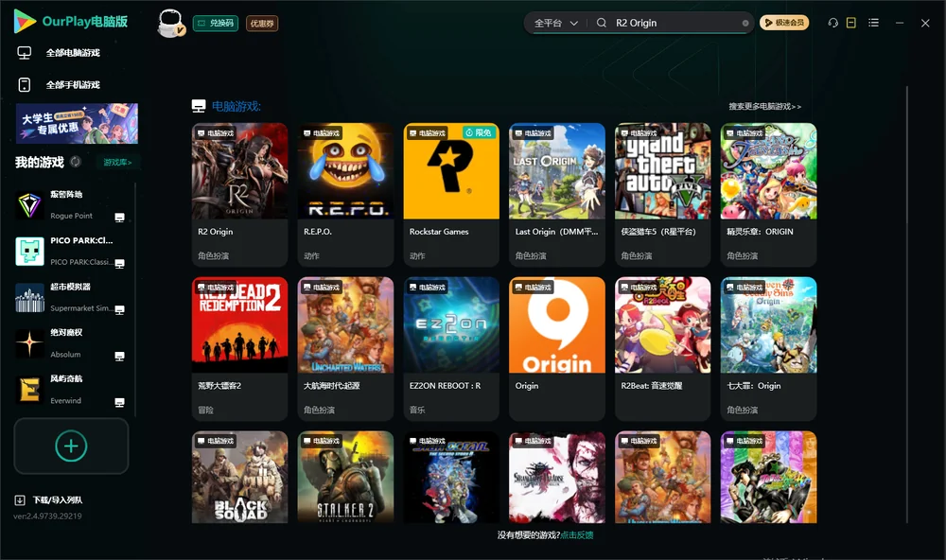Image resolution: width=946 pixels, height=560 pixels.
Task: Click the 电脑游戏 tag on the Origin card
Action: point(533,288)
